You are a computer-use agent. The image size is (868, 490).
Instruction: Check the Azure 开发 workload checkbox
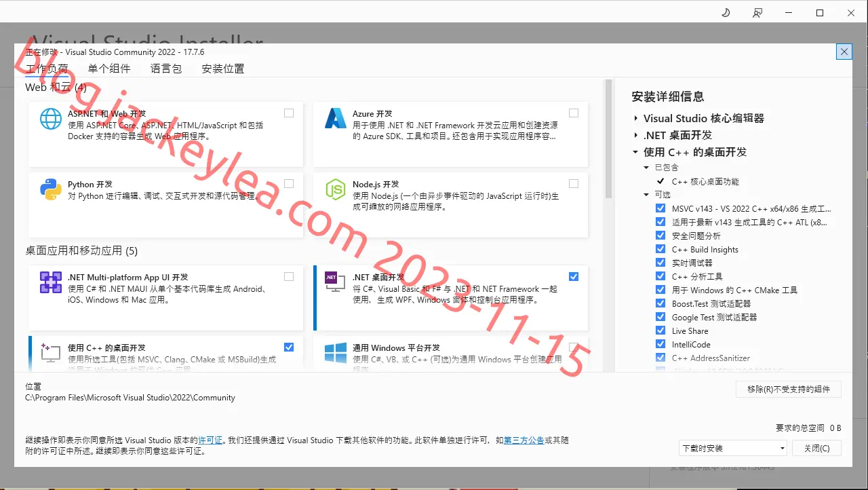[574, 113]
